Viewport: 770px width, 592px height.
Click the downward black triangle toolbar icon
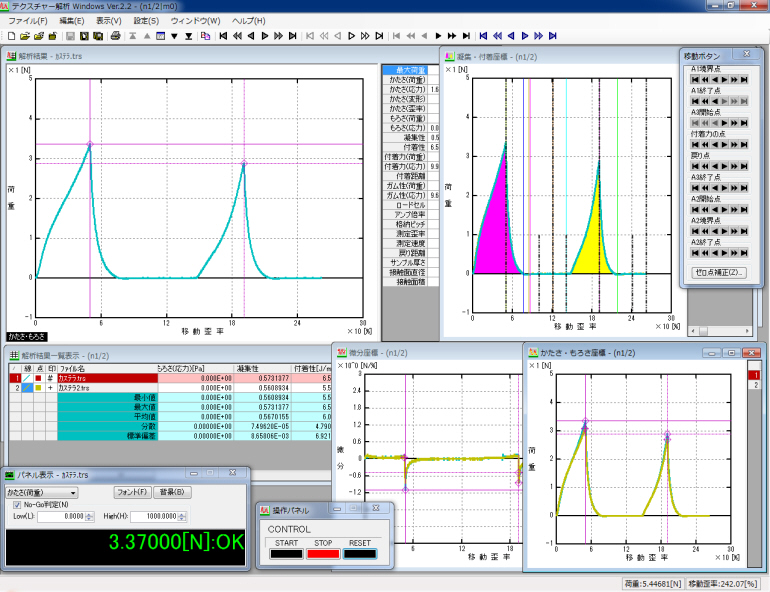click(174, 36)
